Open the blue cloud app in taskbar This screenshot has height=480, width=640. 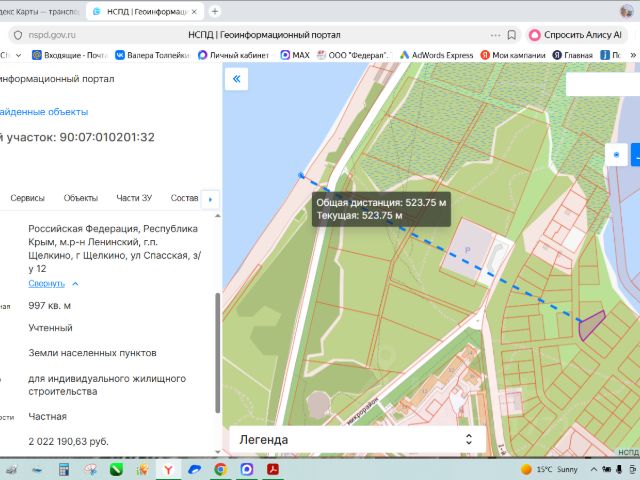194,470
